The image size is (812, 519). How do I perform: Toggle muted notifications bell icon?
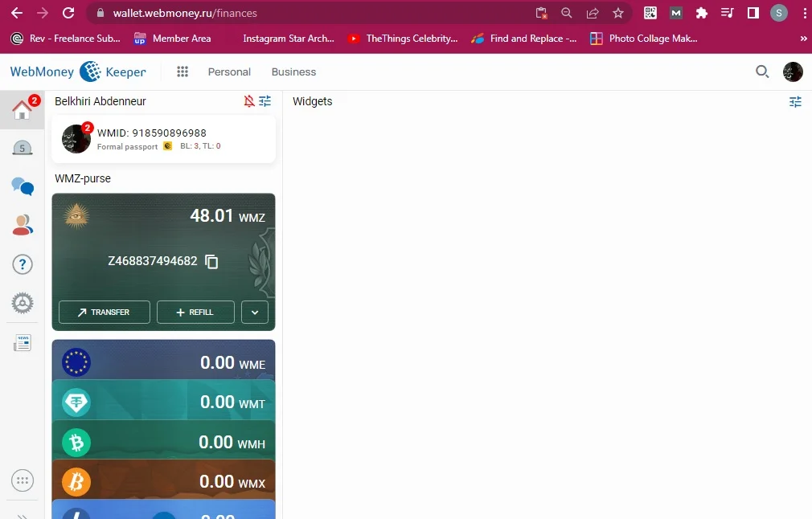[249, 101]
